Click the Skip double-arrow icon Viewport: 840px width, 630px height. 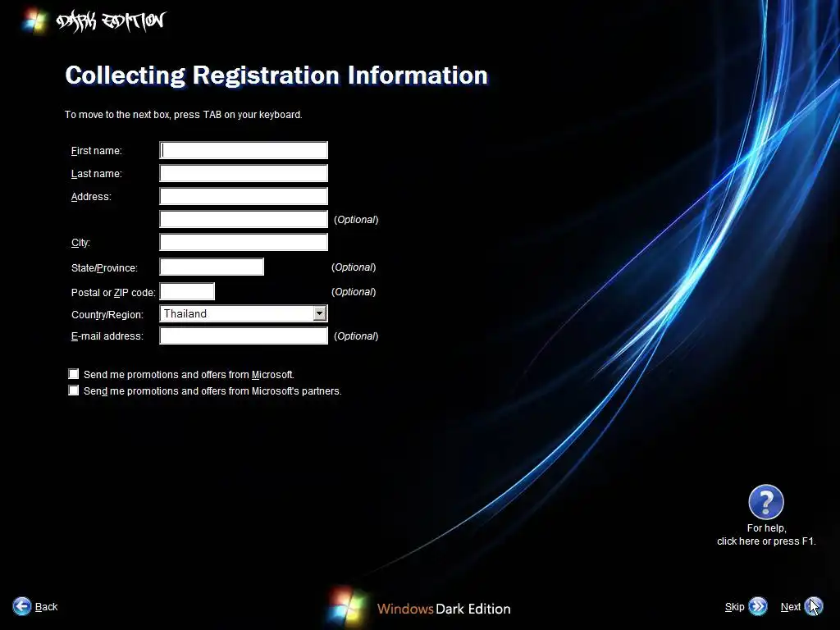(x=758, y=606)
